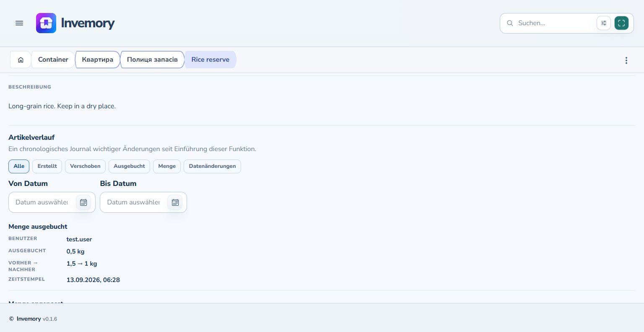The image size is (644, 332).
Task: Navigate to Полиця запасів breadcrumb
Action: [x=152, y=60]
